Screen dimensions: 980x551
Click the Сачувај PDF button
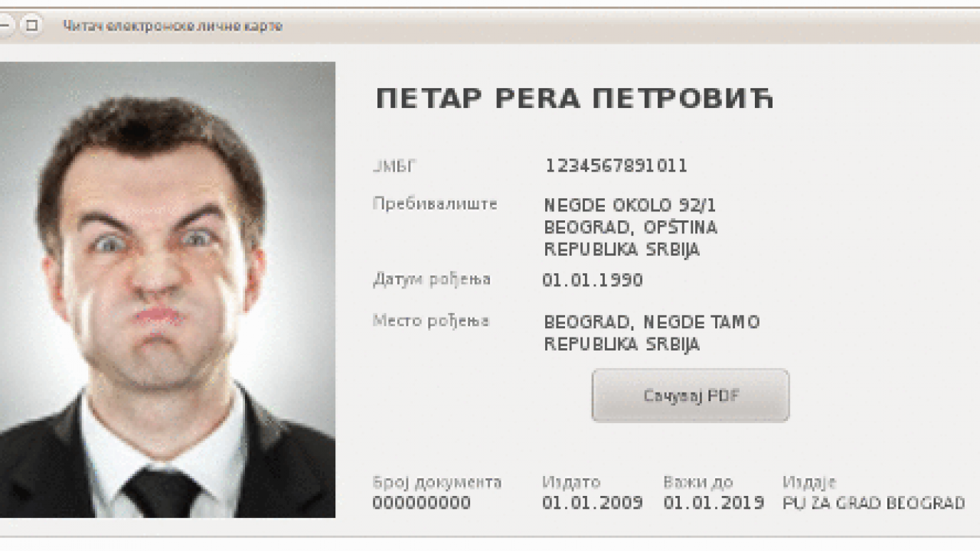click(690, 396)
